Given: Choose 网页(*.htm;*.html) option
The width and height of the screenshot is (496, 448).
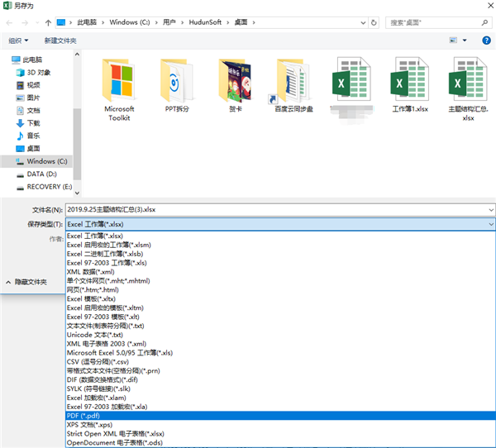Looking at the screenshot, I should tap(280, 290).
